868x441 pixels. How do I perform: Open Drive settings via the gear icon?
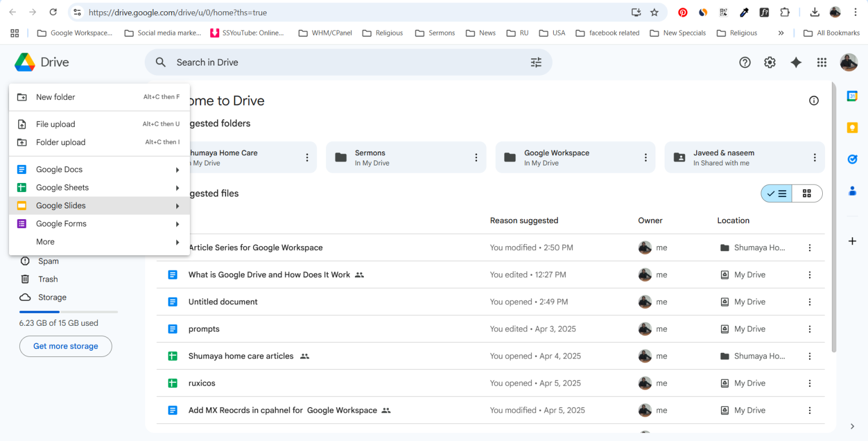[770, 62]
